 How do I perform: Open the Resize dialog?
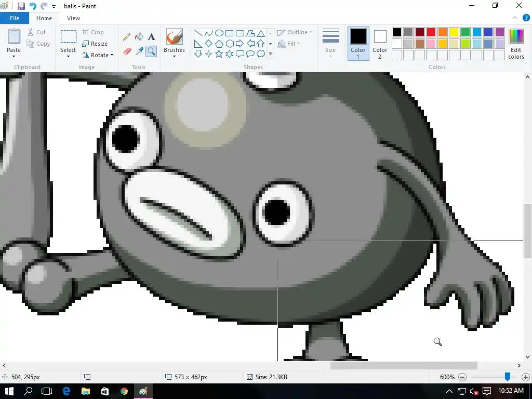(x=95, y=44)
